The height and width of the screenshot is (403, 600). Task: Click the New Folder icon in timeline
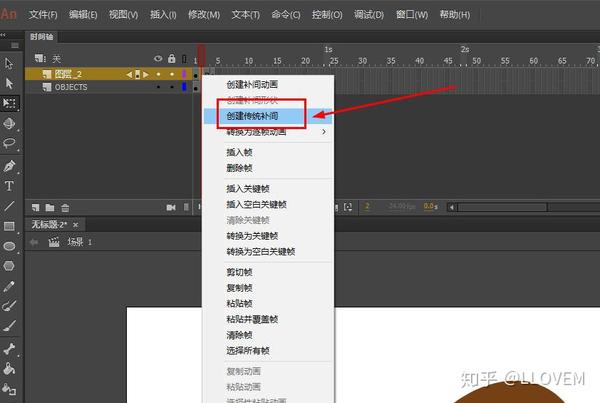click(50, 208)
